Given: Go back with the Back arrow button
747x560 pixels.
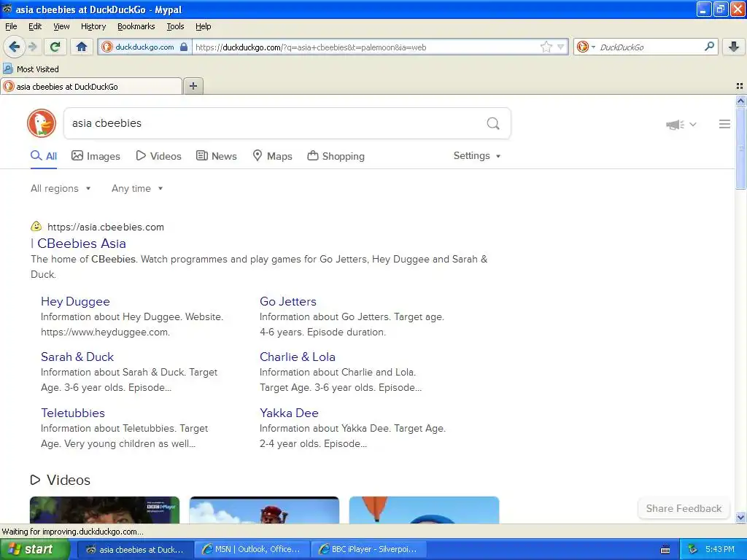Looking at the screenshot, I should [14, 47].
